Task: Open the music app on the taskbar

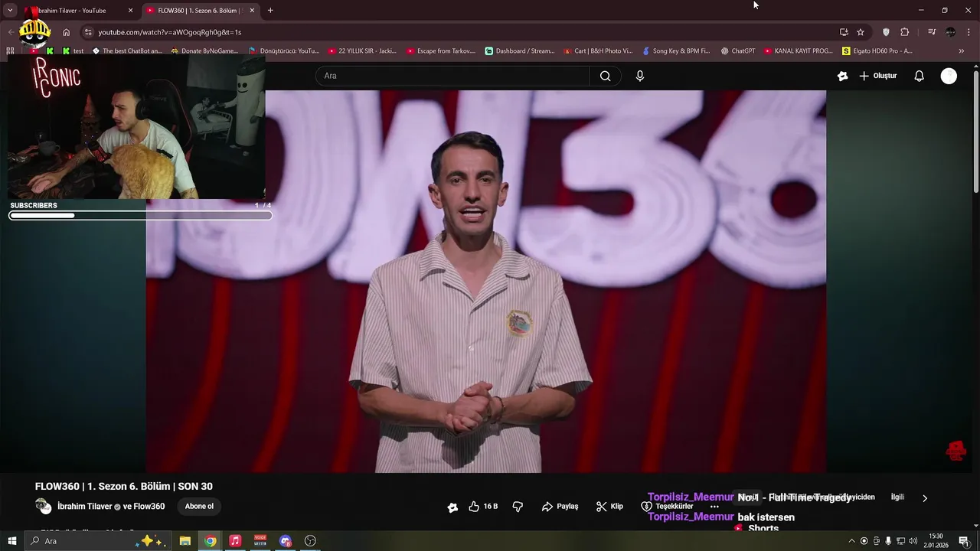Action: pos(235,541)
